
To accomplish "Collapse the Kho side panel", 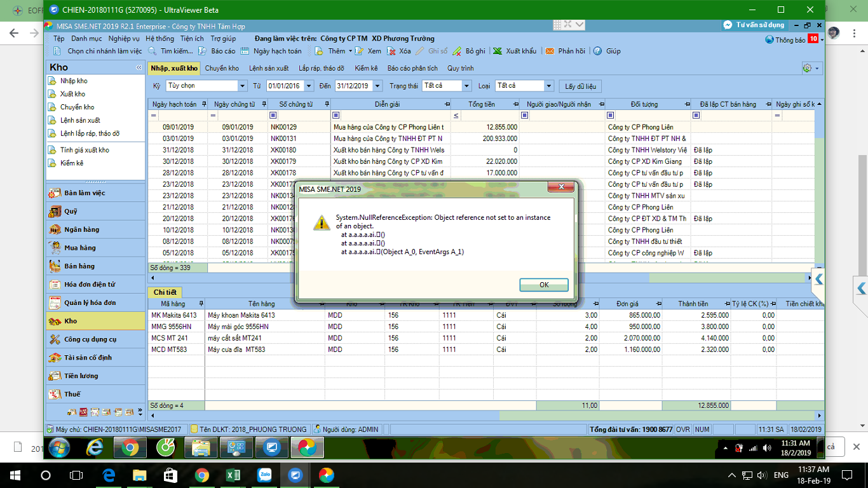I will tap(139, 67).
